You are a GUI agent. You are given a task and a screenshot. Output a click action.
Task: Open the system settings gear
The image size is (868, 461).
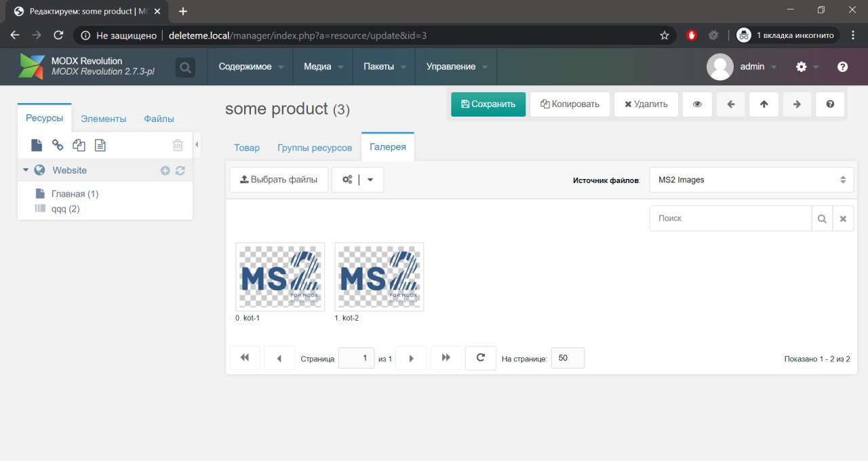coord(802,66)
